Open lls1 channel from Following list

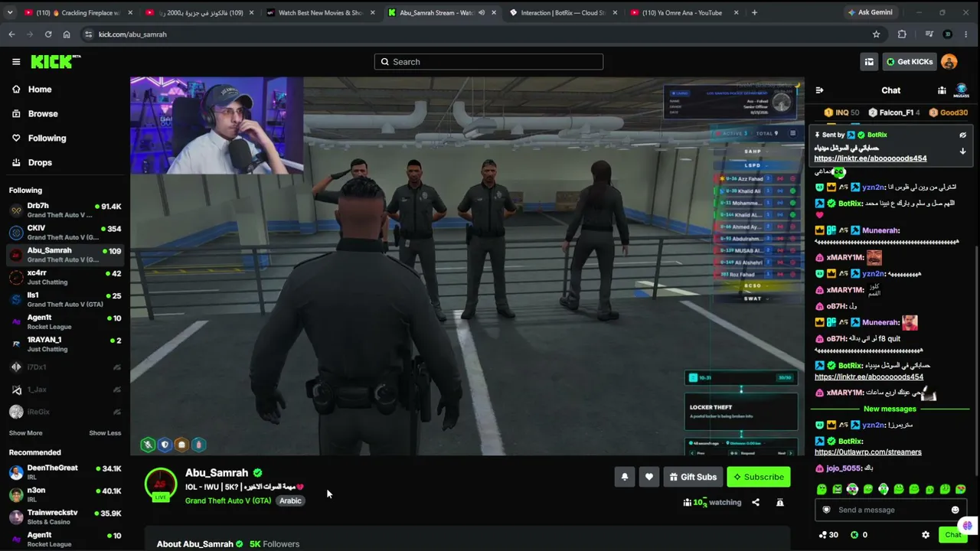click(x=65, y=299)
